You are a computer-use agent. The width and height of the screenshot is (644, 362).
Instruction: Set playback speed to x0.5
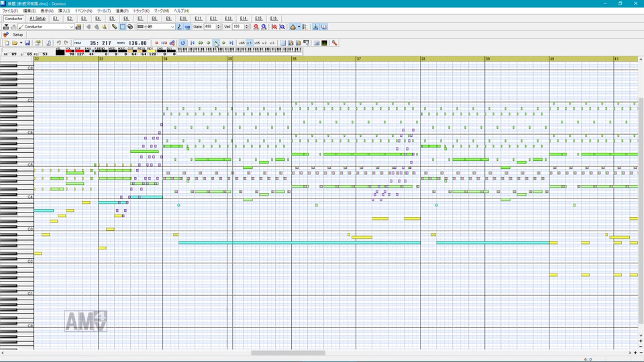[x=241, y=43]
